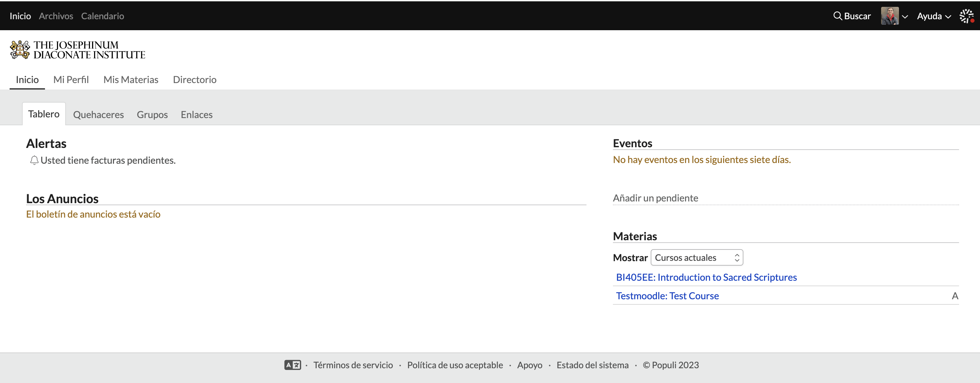Screen dimensions: 980x383
Task: Open BI405EE Introduction to Sacred Scriptures course
Action: coord(706,277)
